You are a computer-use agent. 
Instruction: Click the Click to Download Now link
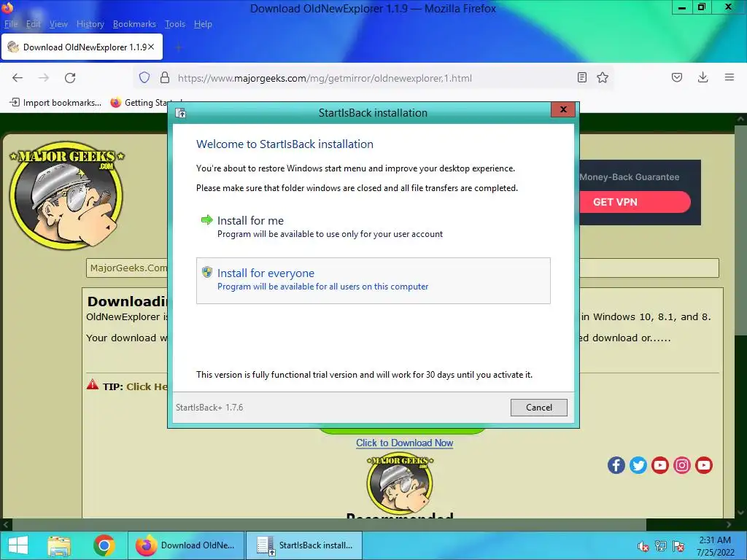click(404, 443)
